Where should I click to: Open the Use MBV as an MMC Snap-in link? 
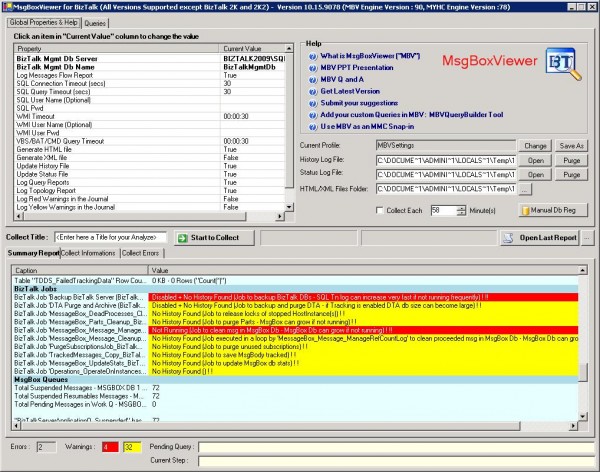[x=367, y=127]
